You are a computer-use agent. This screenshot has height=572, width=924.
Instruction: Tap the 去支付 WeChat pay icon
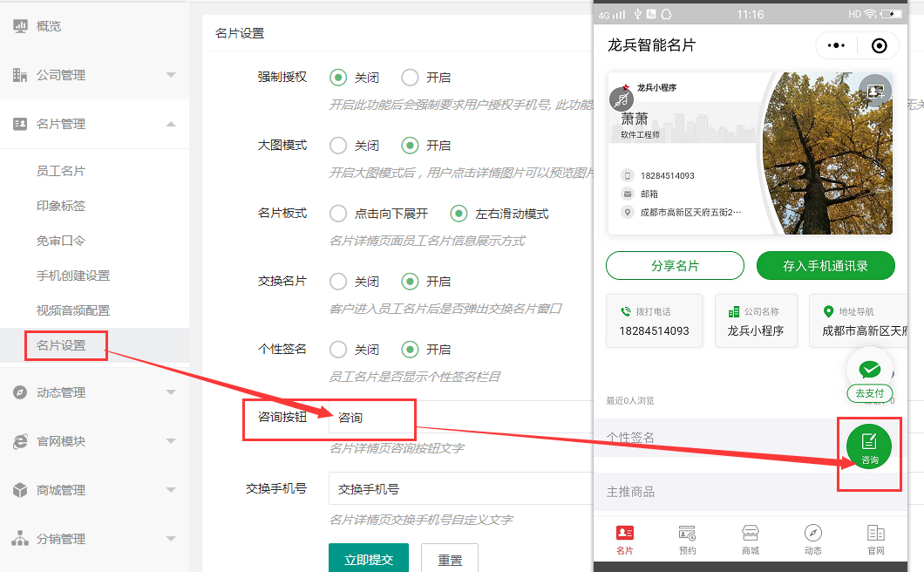869,373
